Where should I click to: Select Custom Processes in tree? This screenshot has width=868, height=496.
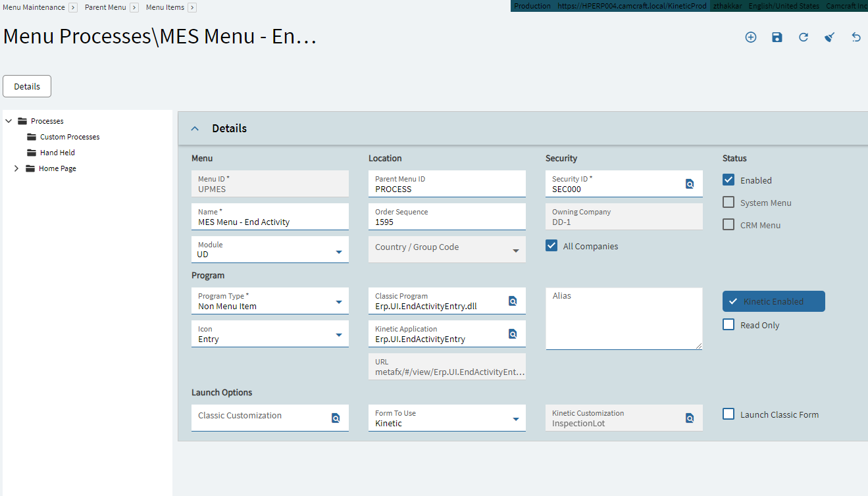pyautogui.click(x=70, y=137)
